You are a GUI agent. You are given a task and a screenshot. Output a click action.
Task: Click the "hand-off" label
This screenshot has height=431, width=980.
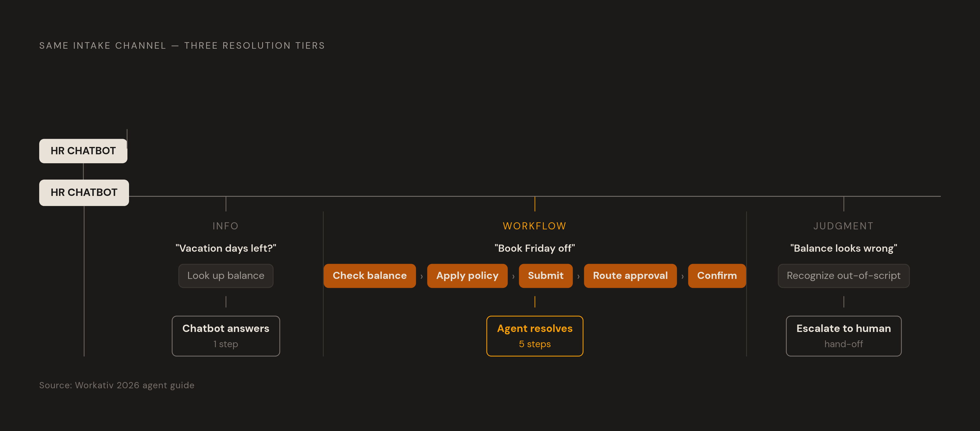tap(843, 344)
